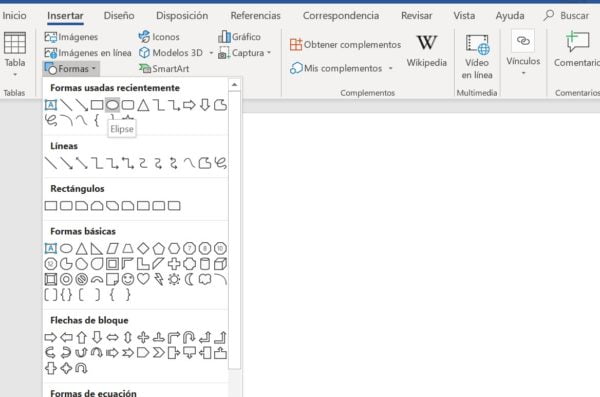This screenshot has height=397, width=600.
Task: Select the pentagon arrow in Flechas de bloque
Action: click(143, 353)
